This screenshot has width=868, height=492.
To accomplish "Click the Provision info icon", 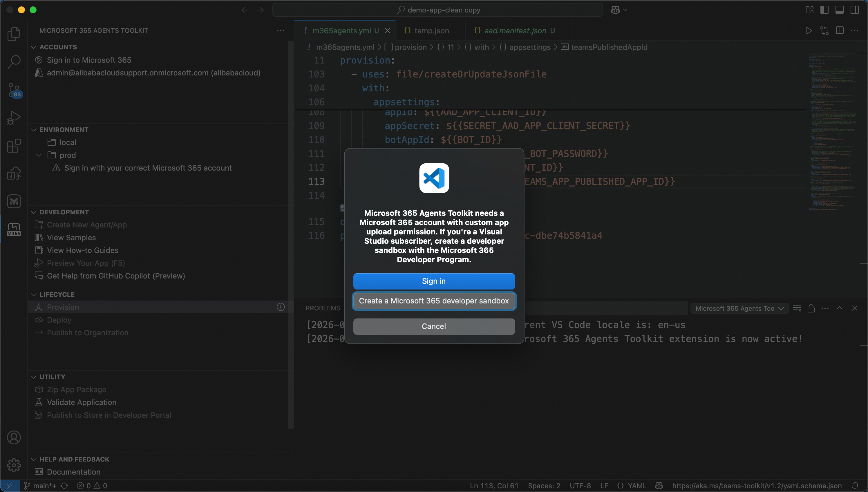I will click(x=281, y=307).
